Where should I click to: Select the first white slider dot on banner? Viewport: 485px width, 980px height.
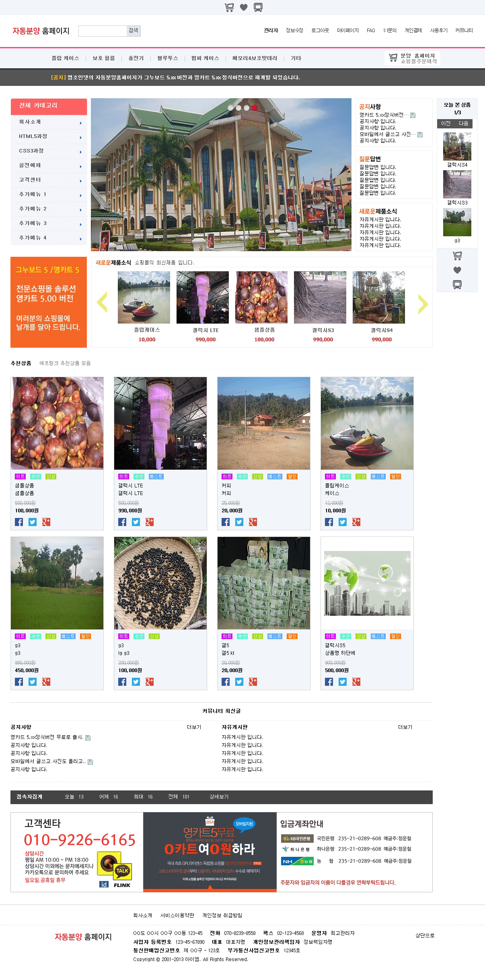230,108
